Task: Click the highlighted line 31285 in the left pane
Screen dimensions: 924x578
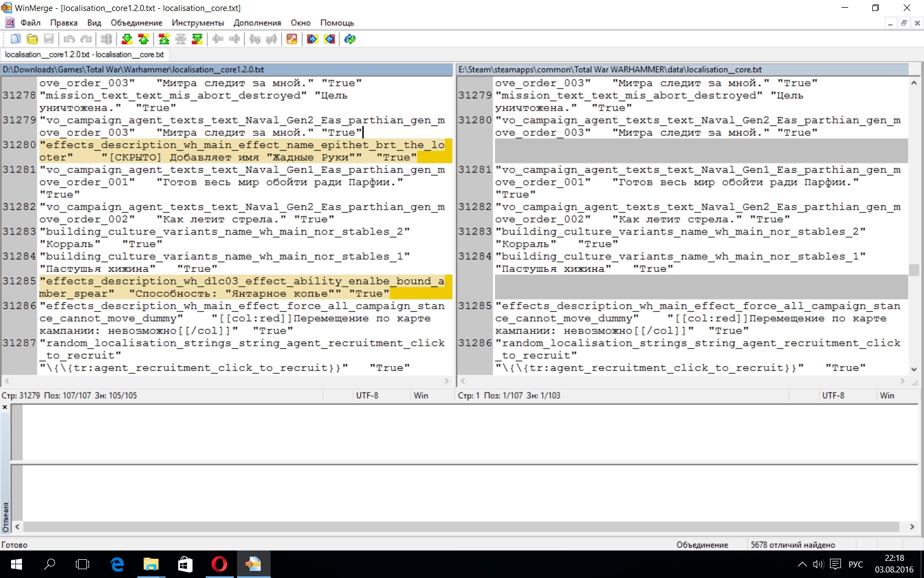Action: (x=245, y=287)
